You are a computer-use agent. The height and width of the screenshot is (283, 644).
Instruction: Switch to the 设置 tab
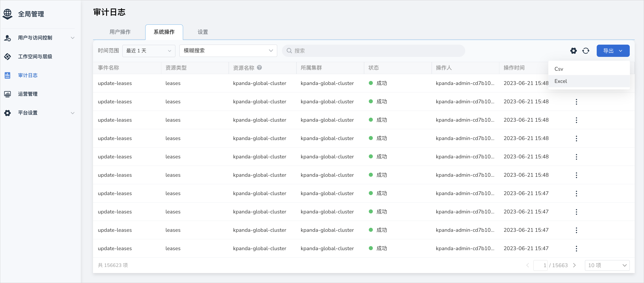pos(203,32)
